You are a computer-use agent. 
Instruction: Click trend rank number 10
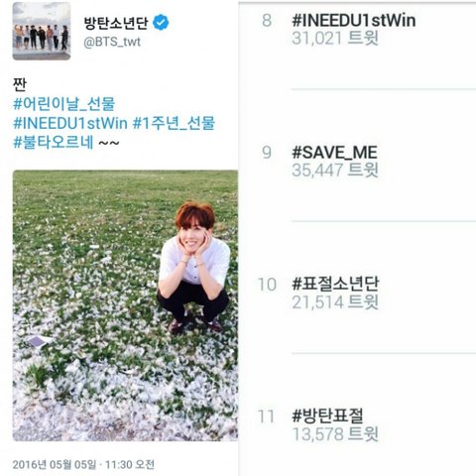point(267,285)
